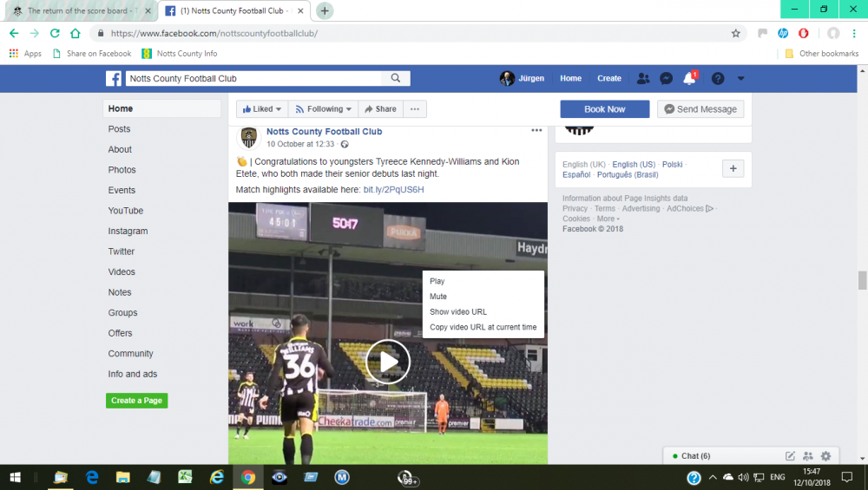Open the Friend Requests icon
The width and height of the screenshot is (868, 490).
642,78
